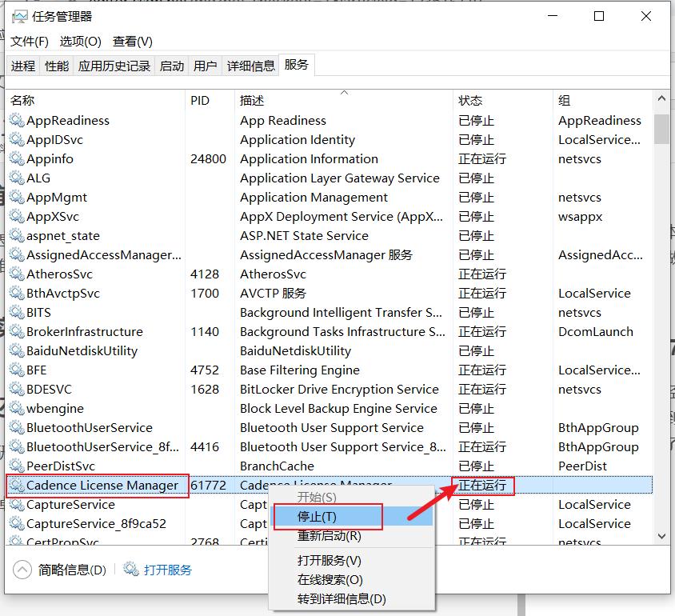Click the PID 61772 cell
Screen dimensions: 675x616
tap(209, 485)
